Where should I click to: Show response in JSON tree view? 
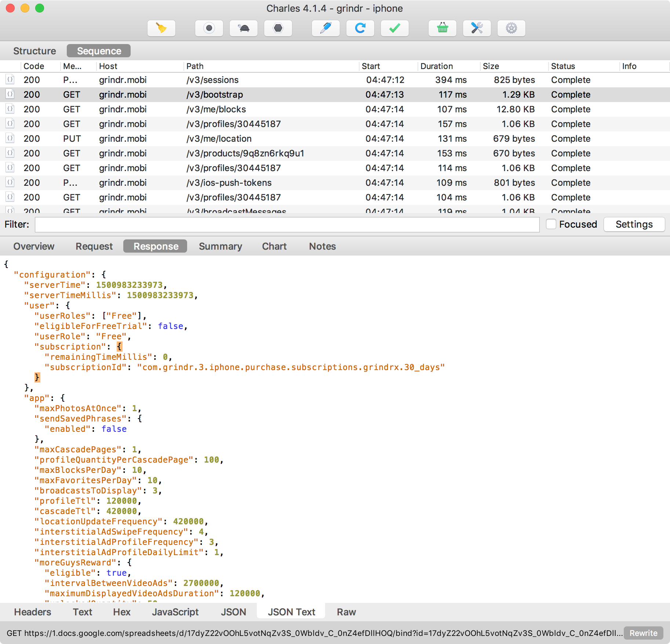(233, 612)
